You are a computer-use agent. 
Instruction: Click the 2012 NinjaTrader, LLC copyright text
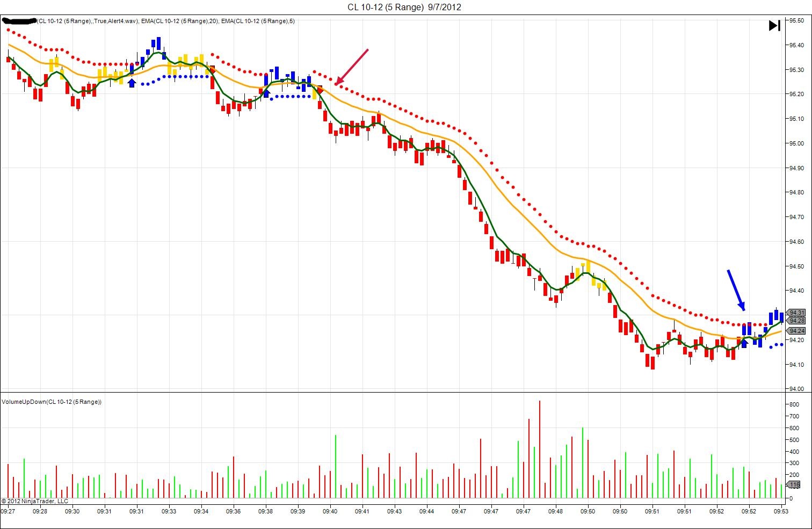coord(35,501)
